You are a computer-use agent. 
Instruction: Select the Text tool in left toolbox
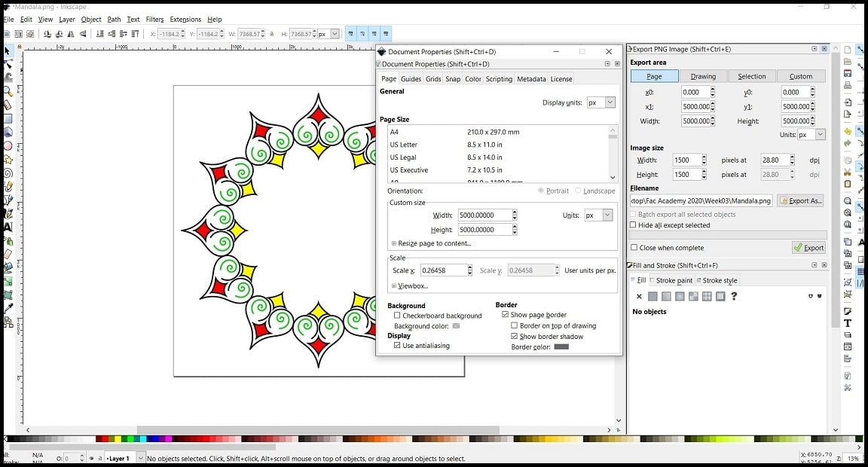(8, 227)
